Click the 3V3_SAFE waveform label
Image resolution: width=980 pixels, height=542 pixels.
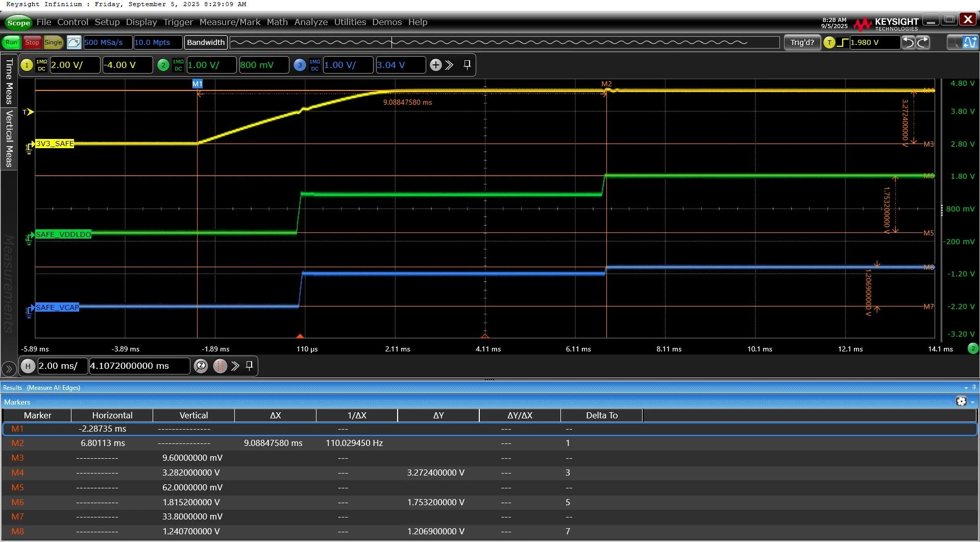(x=55, y=144)
